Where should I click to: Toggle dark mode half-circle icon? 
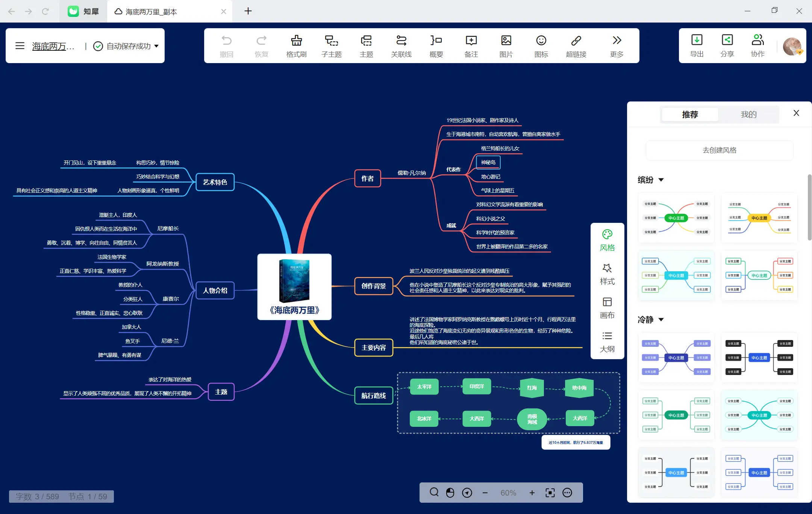450,493
